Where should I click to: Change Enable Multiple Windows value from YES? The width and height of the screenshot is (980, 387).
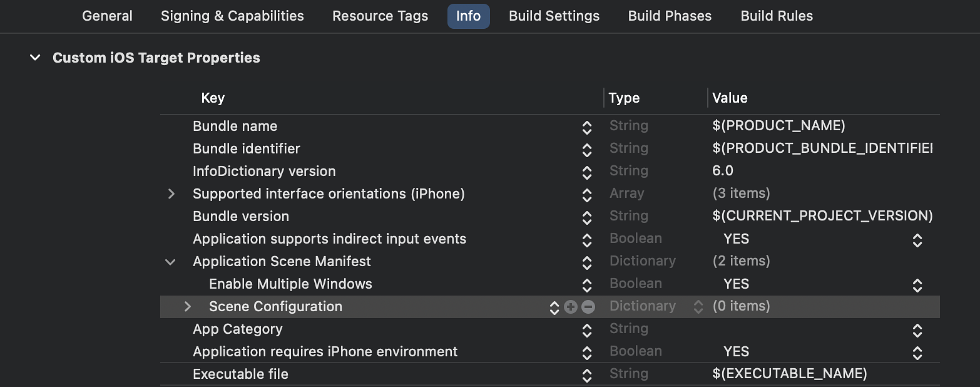(x=917, y=285)
